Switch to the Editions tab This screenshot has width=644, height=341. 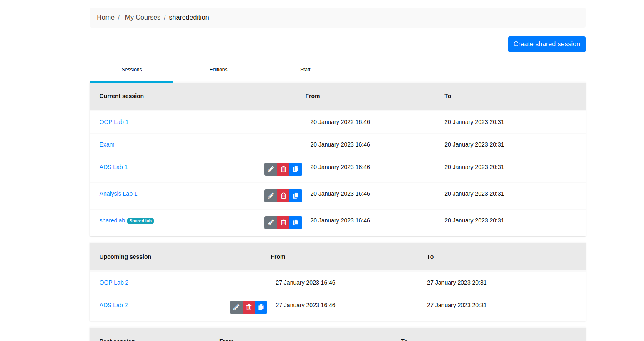218,70
